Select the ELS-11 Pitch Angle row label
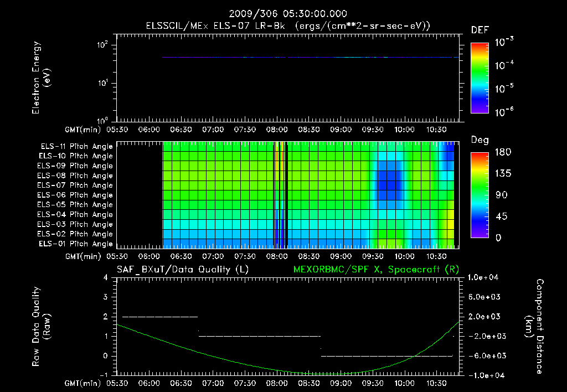 click(x=76, y=147)
